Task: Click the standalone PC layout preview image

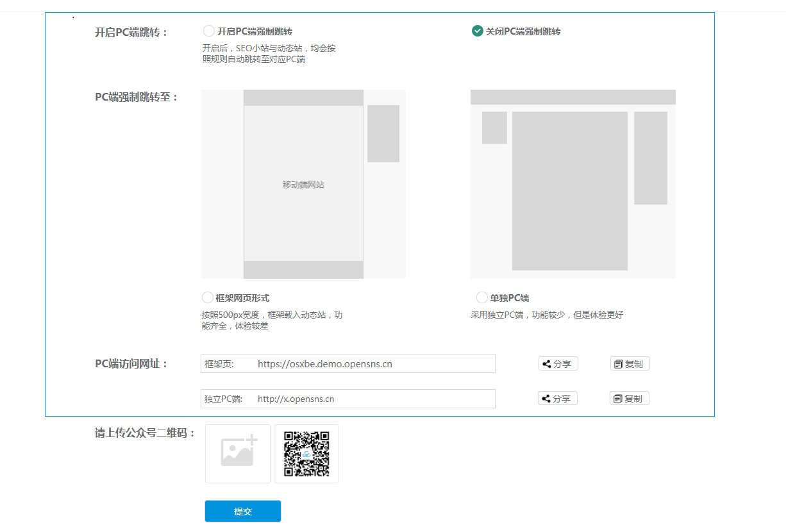Action: (573, 184)
